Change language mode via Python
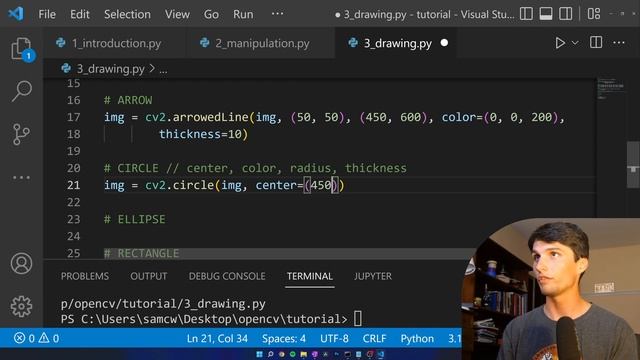The height and width of the screenshot is (360, 640). click(x=417, y=338)
